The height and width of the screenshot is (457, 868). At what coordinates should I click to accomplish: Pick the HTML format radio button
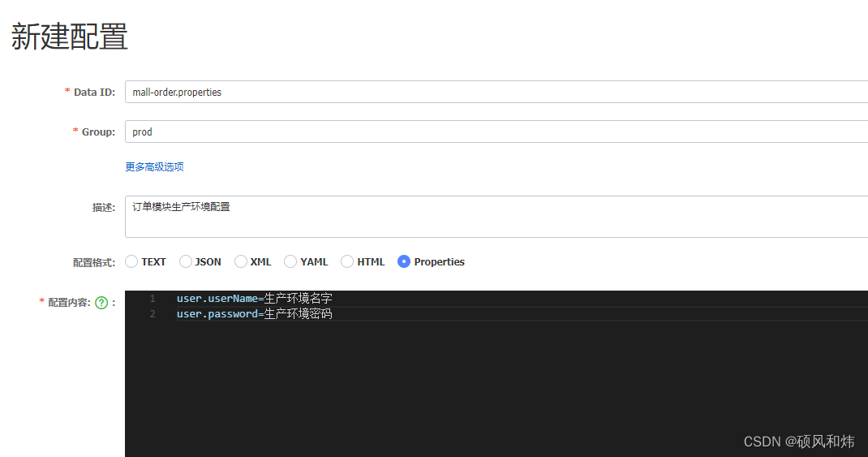[x=347, y=261]
